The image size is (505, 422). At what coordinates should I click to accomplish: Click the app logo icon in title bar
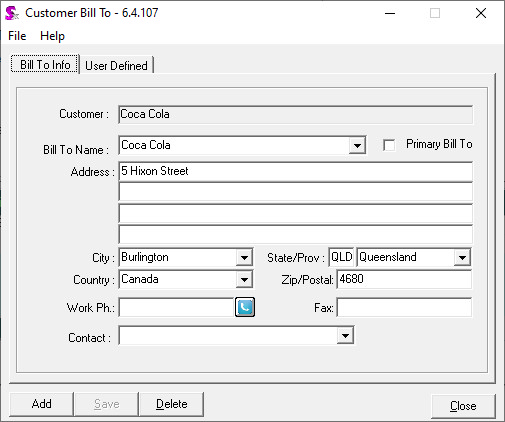(12, 13)
